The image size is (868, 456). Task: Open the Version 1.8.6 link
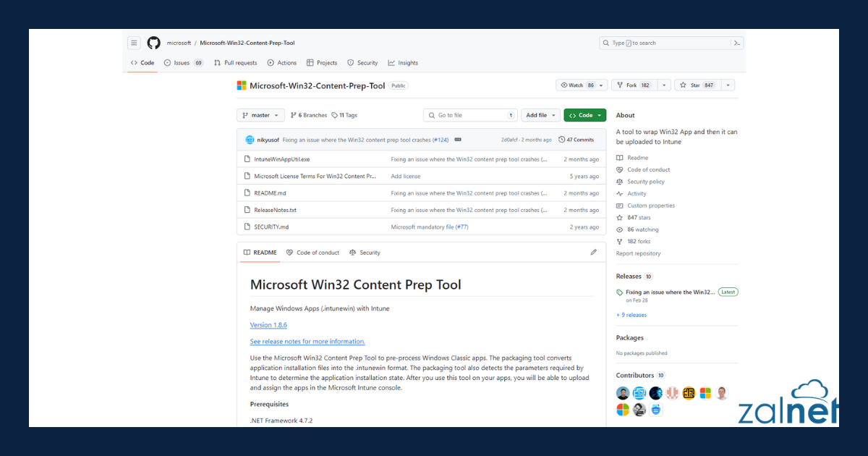(x=268, y=325)
